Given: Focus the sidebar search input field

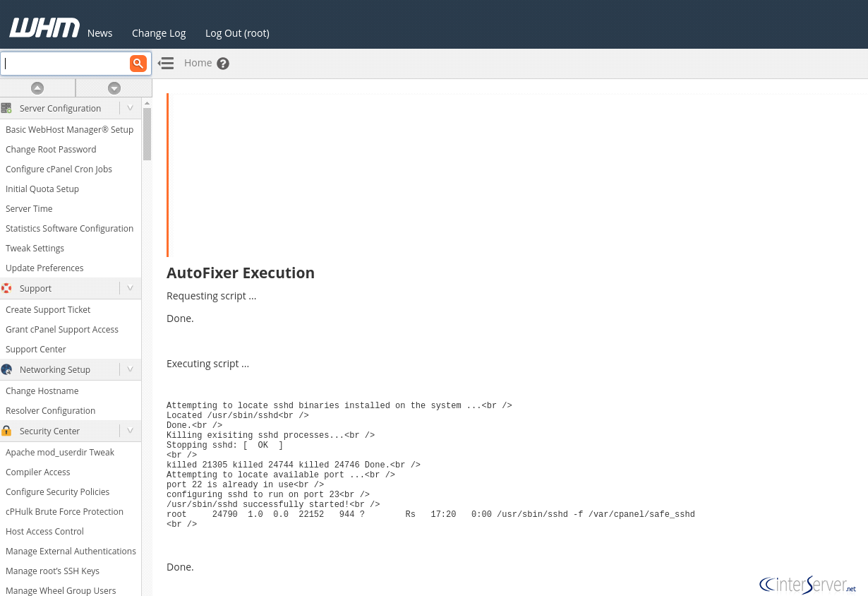Looking at the screenshot, I should click(x=66, y=64).
